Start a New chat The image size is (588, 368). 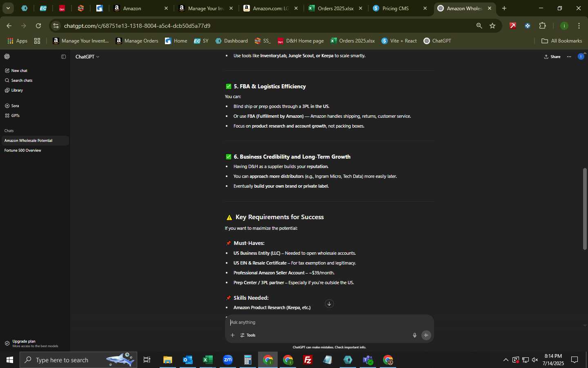(x=16, y=71)
